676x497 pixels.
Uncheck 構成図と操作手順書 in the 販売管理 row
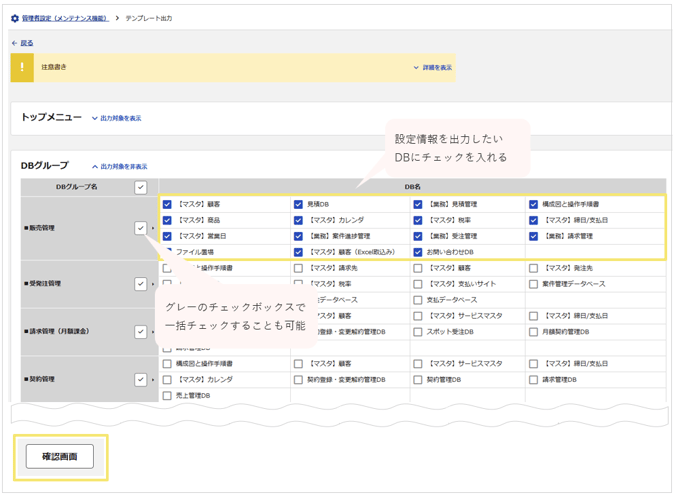(534, 204)
